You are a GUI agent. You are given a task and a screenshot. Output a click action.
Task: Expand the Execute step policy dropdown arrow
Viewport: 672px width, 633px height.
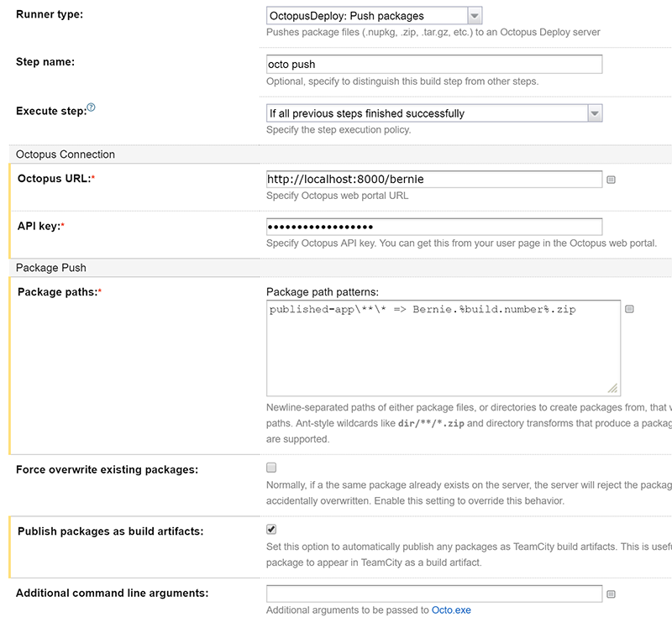[594, 113]
